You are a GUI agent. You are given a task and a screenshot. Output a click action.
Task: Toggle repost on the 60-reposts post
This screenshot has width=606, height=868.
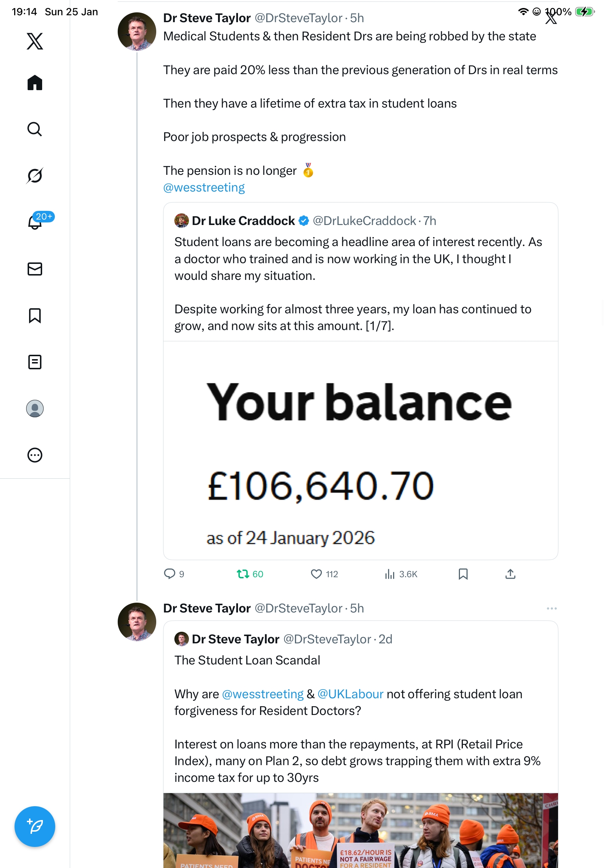(x=243, y=574)
